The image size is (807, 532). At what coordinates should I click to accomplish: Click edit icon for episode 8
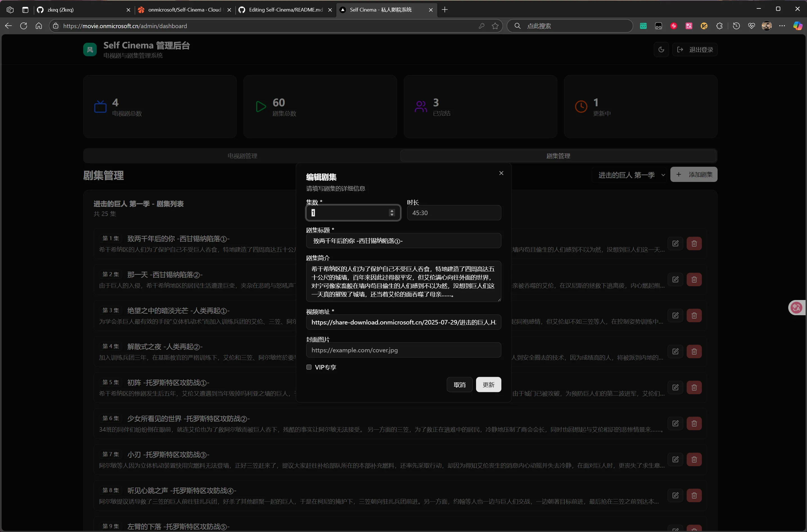675,495
